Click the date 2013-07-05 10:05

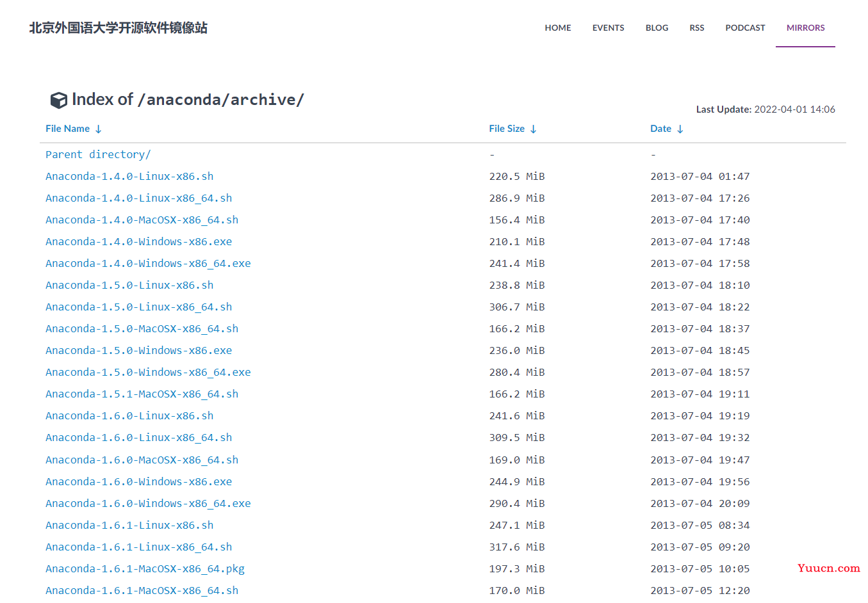tap(700, 568)
